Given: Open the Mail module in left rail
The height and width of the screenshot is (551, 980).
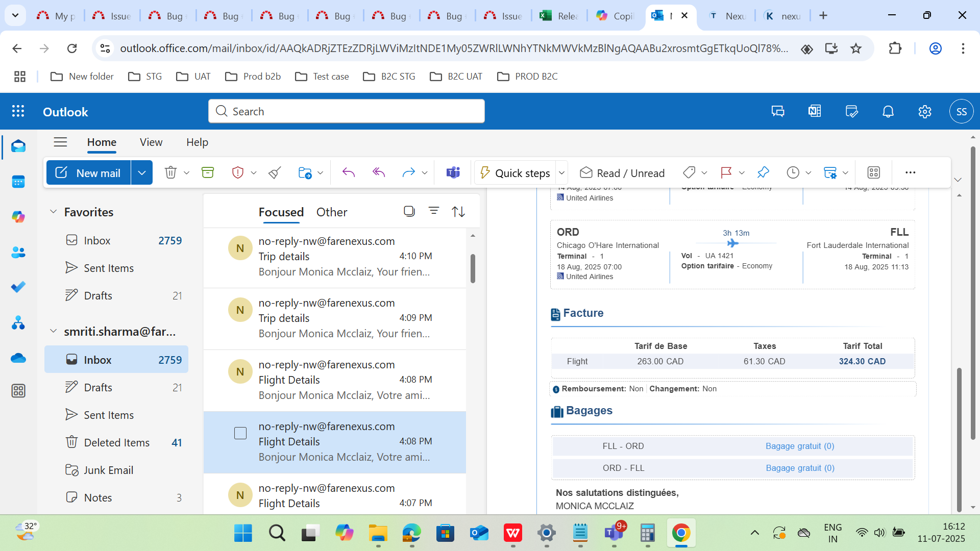Looking at the screenshot, I should 18,146.
